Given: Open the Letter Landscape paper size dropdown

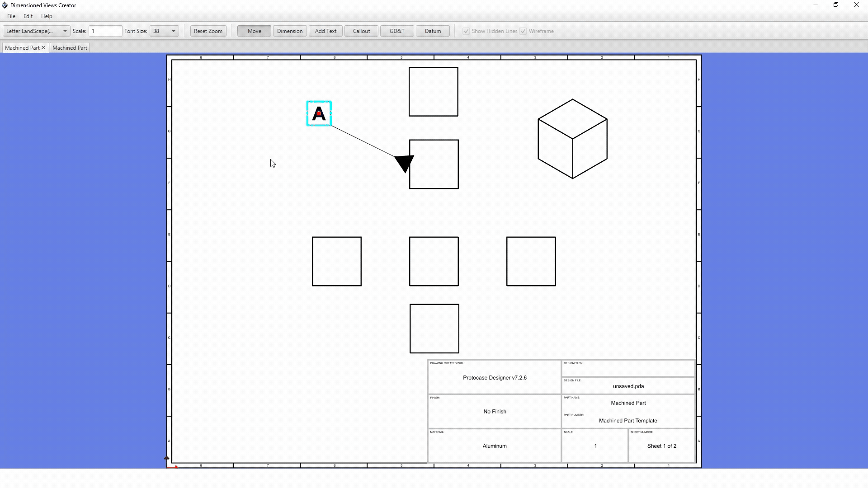Looking at the screenshot, I should click(x=36, y=31).
